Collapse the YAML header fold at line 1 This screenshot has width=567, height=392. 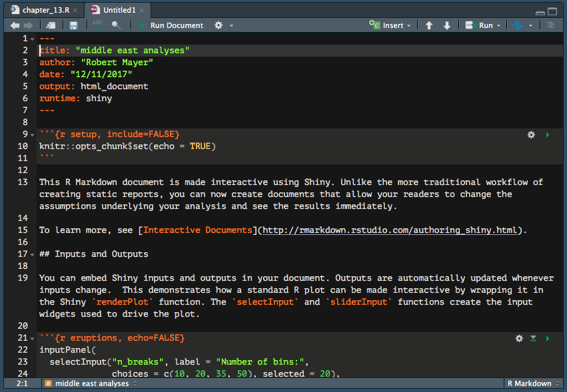tap(33, 39)
